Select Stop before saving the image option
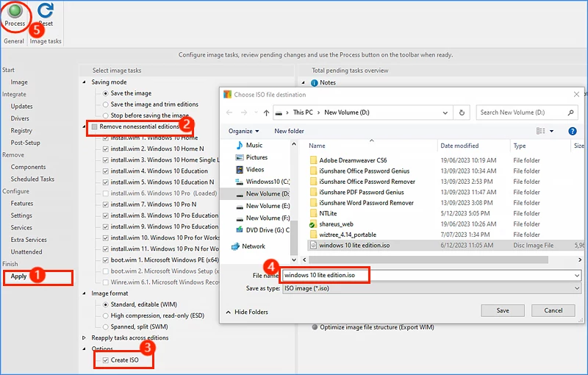588x375 pixels. [105, 115]
